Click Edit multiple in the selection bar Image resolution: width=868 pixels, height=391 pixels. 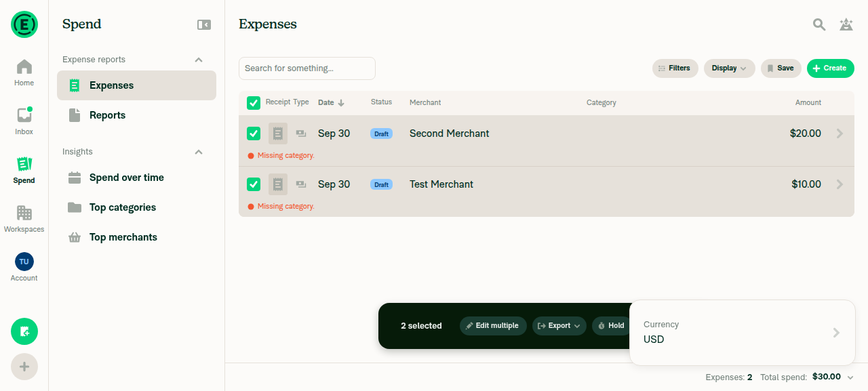[x=493, y=326]
